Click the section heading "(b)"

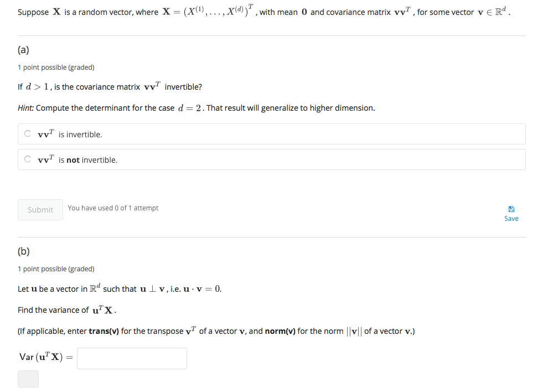(x=24, y=251)
